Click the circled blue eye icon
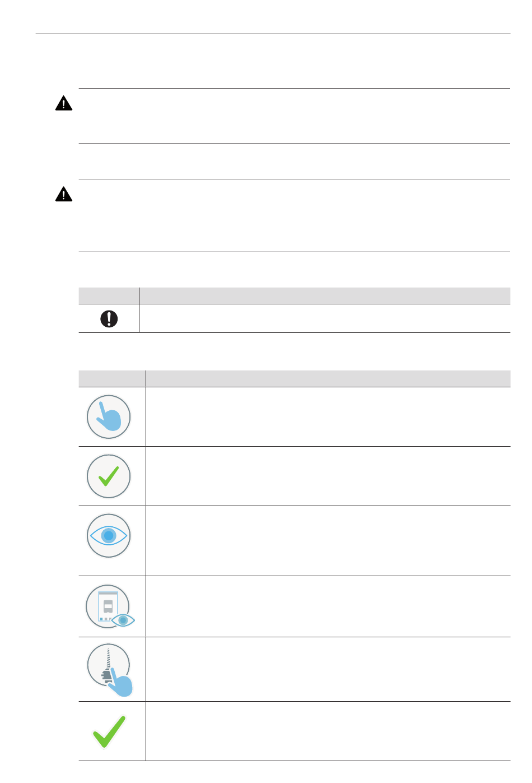 [109, 536]
